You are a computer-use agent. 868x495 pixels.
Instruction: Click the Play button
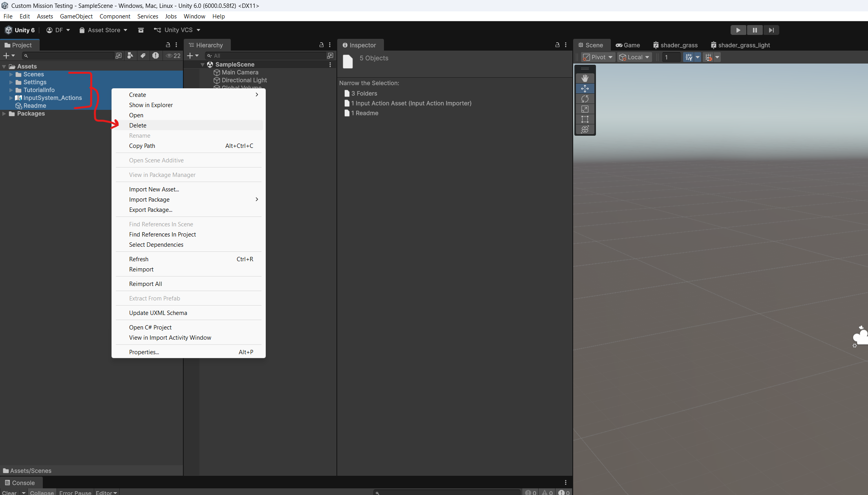tap(738, 30)
